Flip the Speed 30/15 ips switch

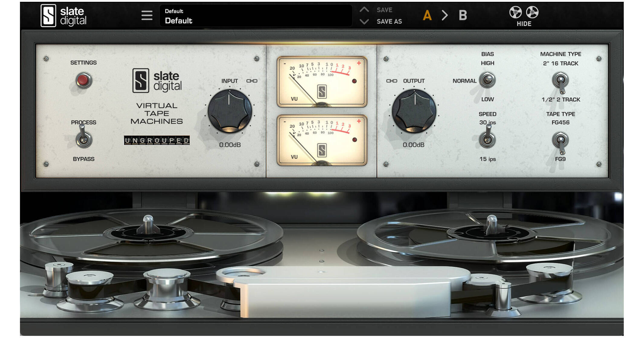point(487,138)
